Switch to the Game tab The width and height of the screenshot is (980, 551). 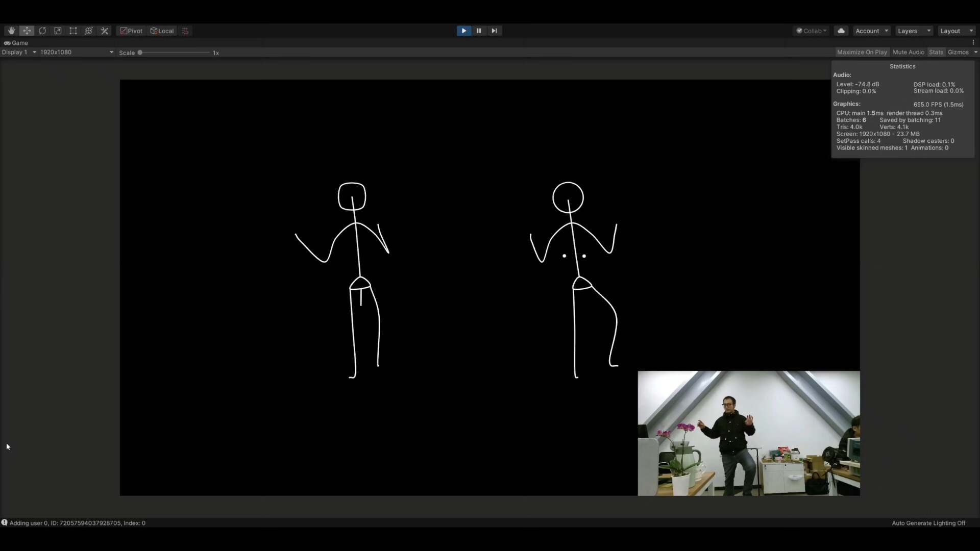pos(16,43)
